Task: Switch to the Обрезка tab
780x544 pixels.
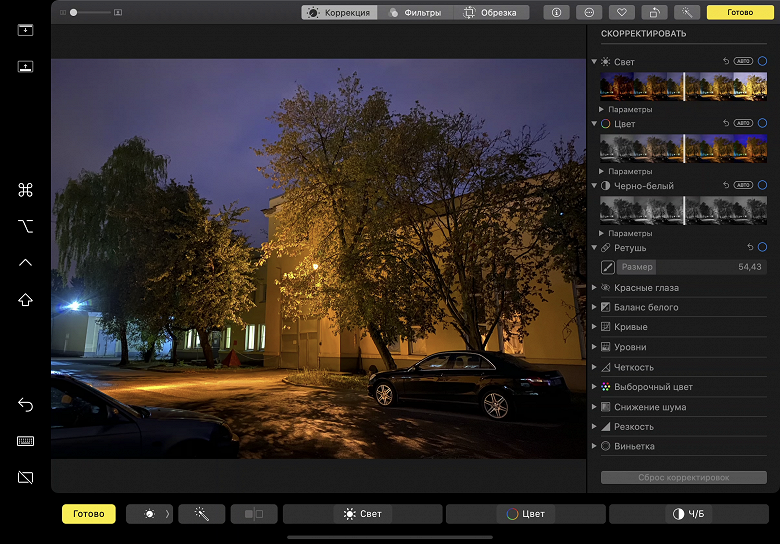Action: (491, 12)
